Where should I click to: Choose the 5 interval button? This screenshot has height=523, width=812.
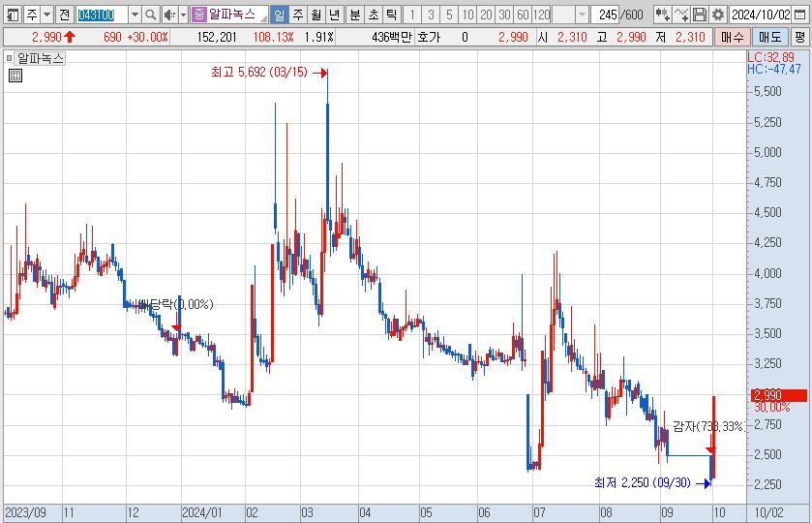pyautogui.click(x=449, y=15)
